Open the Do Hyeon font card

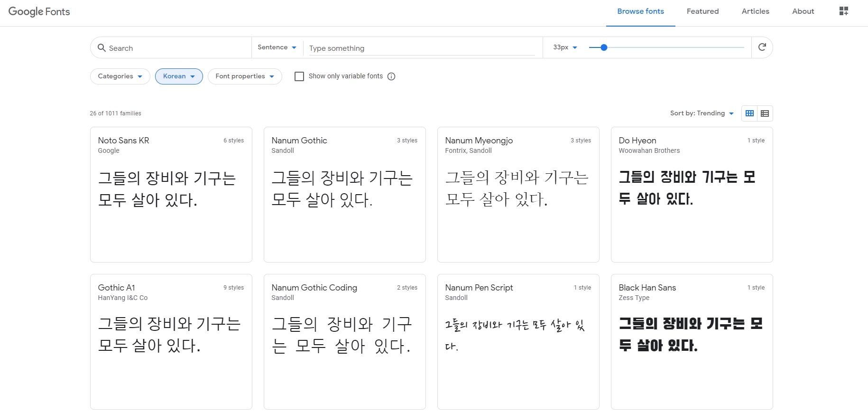692,195
